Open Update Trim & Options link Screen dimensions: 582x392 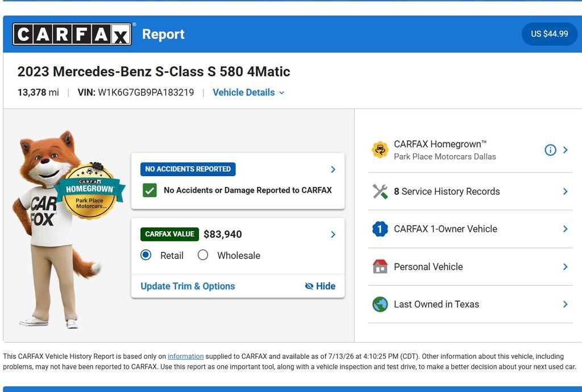tap(188, 286)
